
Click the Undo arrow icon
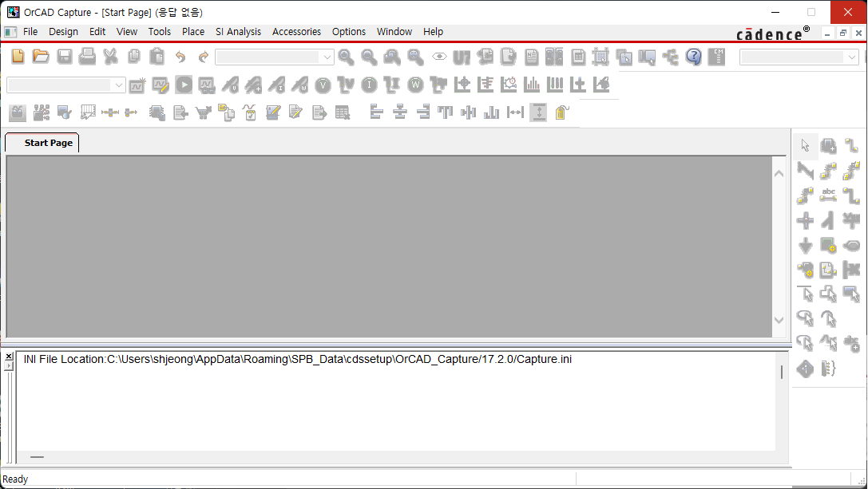(x=180, y=57)
